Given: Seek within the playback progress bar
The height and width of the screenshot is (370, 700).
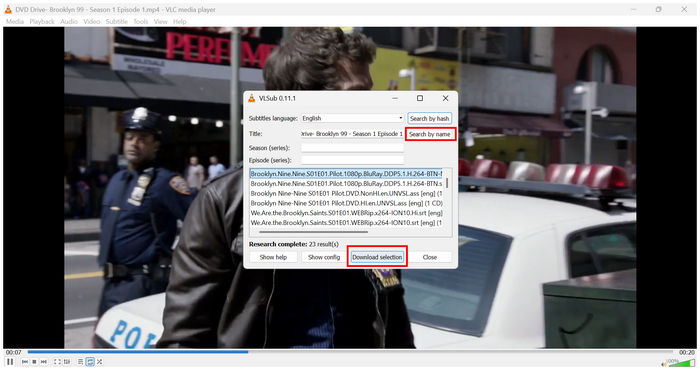Looking at the screenshot, I should [350, 352].
